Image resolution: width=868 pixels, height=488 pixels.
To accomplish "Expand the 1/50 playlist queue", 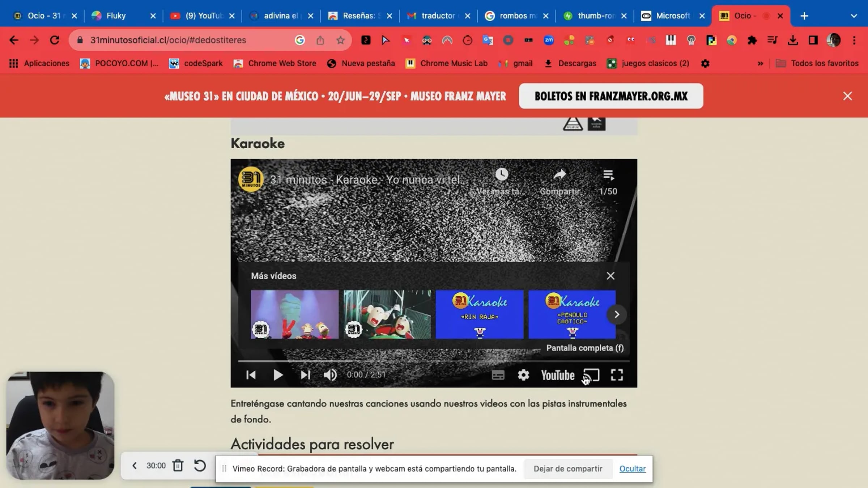I will pyautogui.click(x=608, y=175).
